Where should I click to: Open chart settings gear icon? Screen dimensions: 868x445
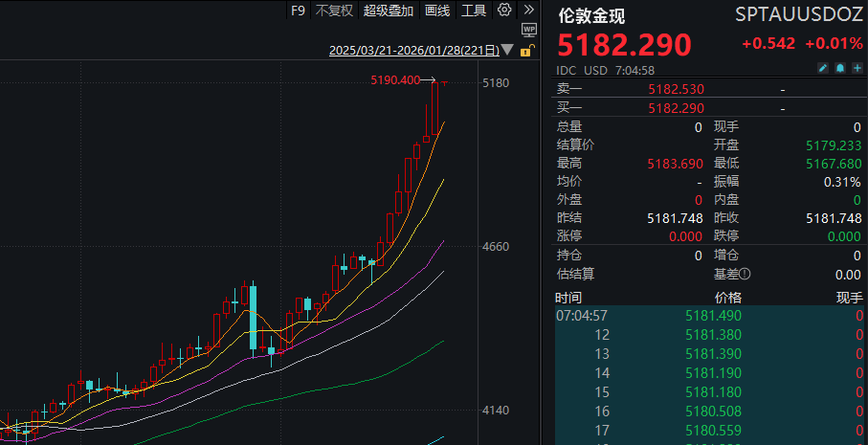(x=504, y=11)
